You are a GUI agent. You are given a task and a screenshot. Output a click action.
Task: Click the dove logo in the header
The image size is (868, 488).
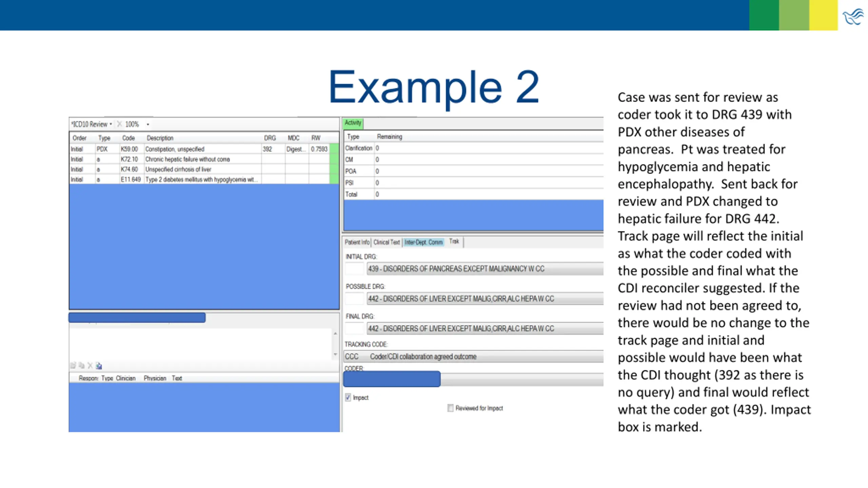tap(853, 17)
